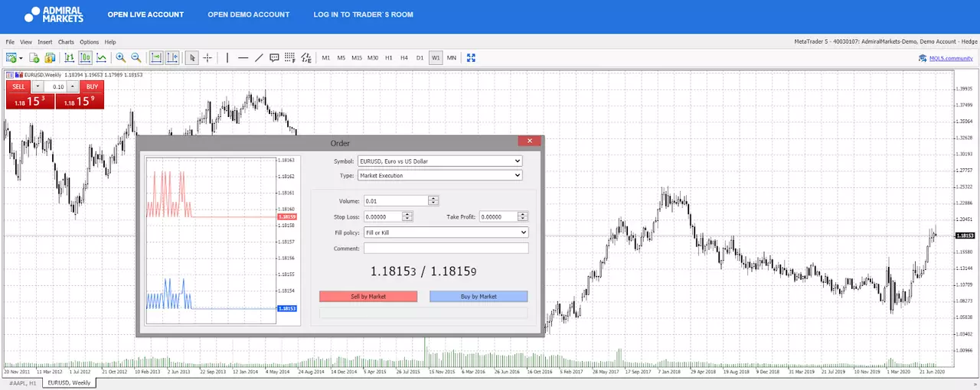The width and height of the screenshot is (980, 390).
Task: Click the Volume input field showing 0.01
Action: 395,200
